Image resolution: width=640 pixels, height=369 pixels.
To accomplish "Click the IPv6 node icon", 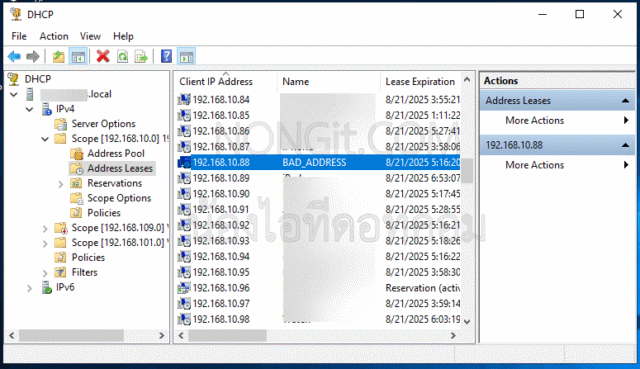I will 47,287.
